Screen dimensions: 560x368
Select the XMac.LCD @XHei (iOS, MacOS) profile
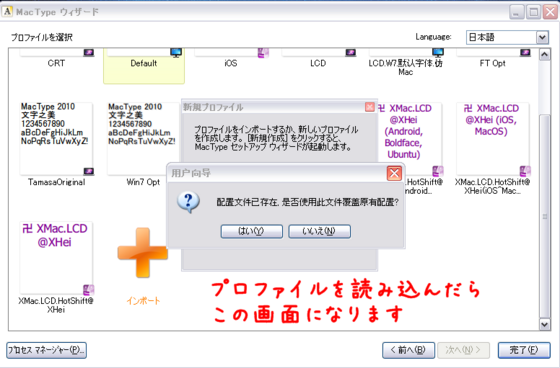492,138
